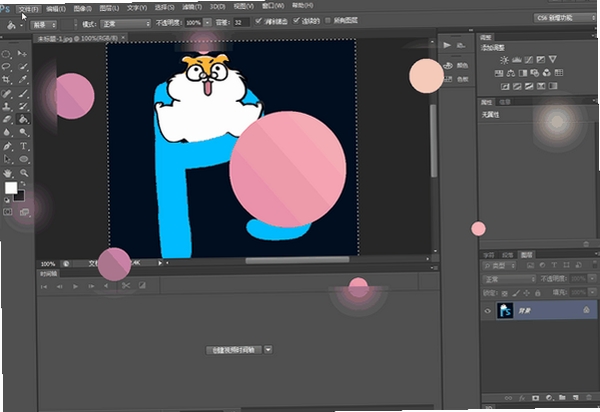Screen dimensions: 600x412
Task: Open the 文件 menu
Action: (29, 9)
